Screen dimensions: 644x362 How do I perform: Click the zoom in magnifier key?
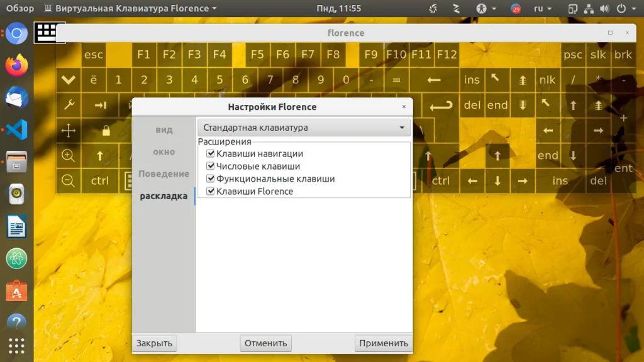[x=69, y=156]
